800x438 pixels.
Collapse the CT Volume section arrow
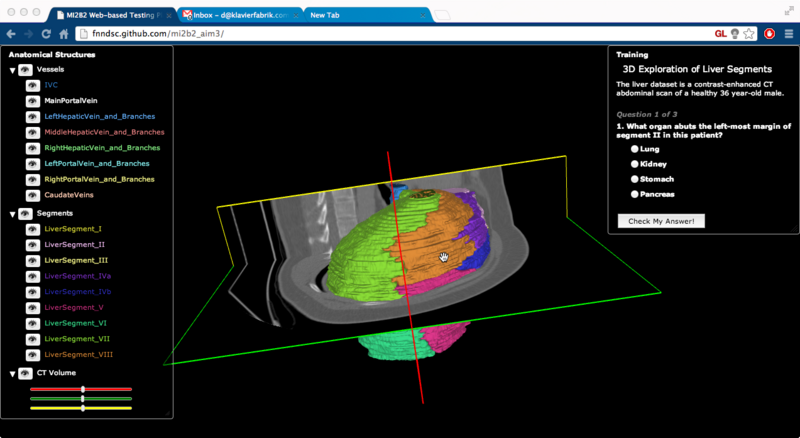click(12, 373)
